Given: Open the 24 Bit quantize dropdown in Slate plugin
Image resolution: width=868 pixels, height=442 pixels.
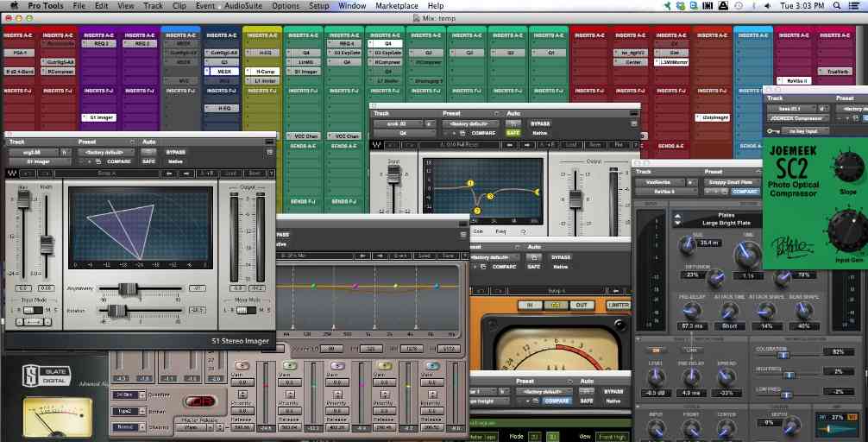Looking at the screenshot, I should point(129,395).
